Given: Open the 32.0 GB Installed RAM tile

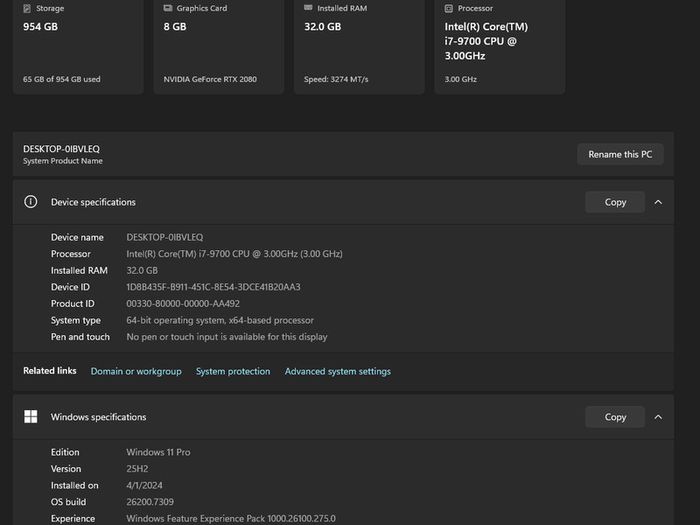Looking at the screenshot, I should tap(359, 45).
